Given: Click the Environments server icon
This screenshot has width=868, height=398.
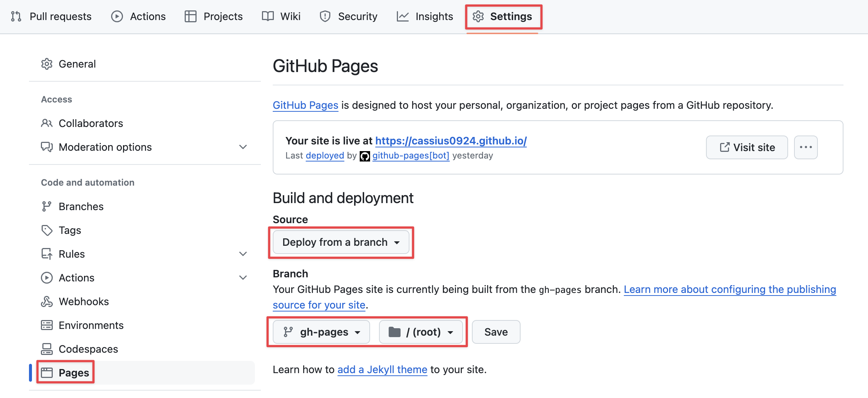Looking at the screenshot, I should [47, 325].
